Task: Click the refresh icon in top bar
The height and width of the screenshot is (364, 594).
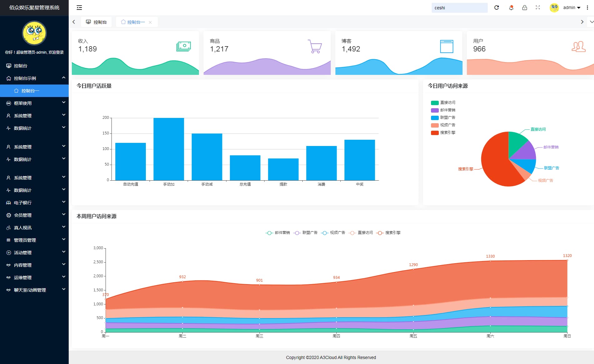Action: pyautogui.click(x=497, y=7)
